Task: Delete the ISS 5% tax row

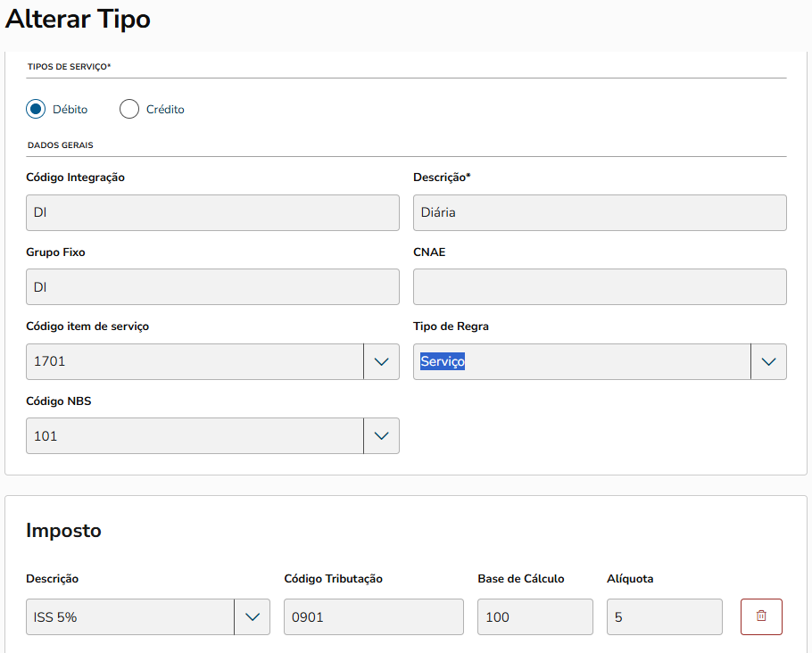Action: tap(761, 616)
